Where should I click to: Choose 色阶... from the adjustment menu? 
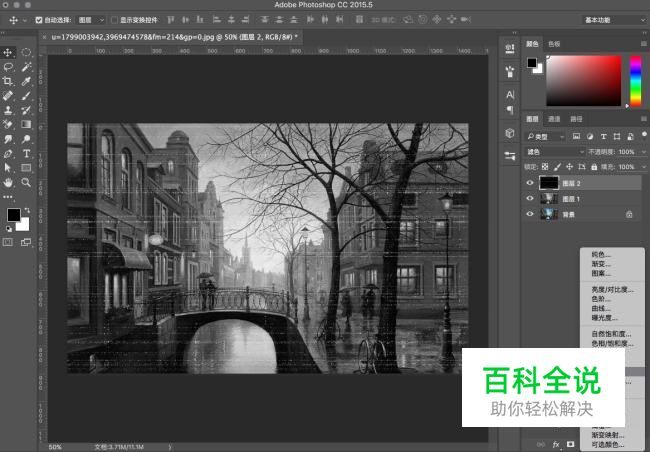(x=601, y=299)
